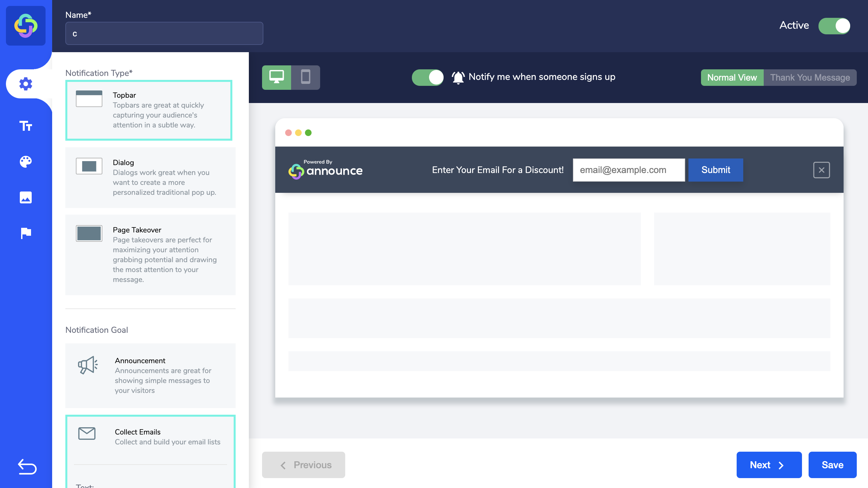Switch to mobile preview mode
868x488 pixels.
point(305,77)
